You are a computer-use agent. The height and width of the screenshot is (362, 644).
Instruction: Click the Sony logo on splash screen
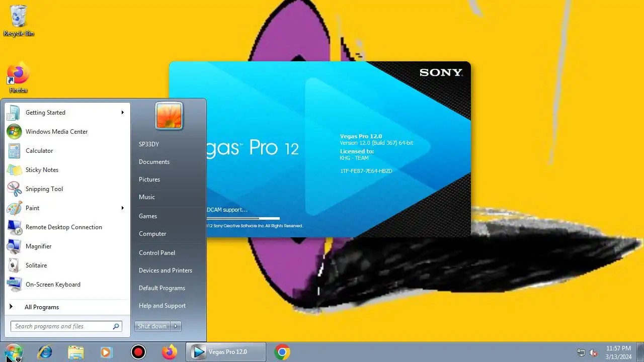point(441,72)
